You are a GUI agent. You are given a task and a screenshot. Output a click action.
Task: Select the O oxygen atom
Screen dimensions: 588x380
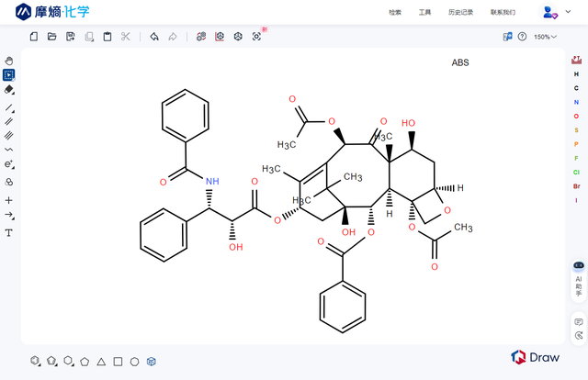pyautogui.click(x=576, y=117)
